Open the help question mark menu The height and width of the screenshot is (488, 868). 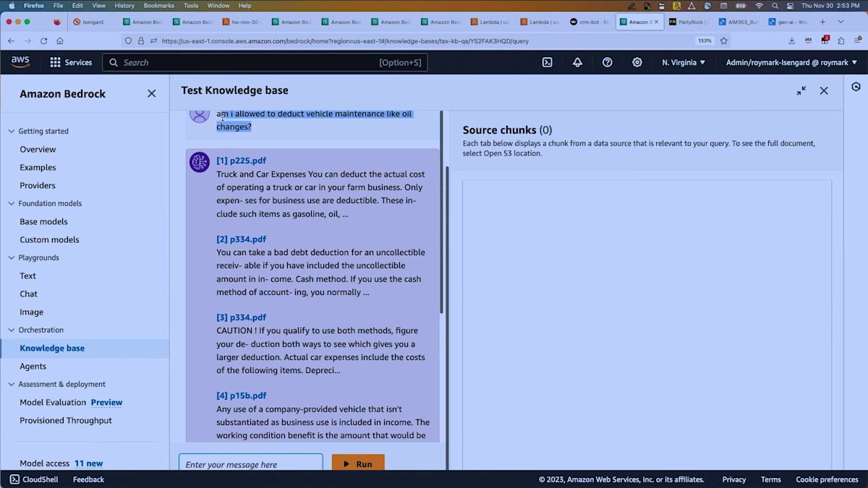coord(608,62)
